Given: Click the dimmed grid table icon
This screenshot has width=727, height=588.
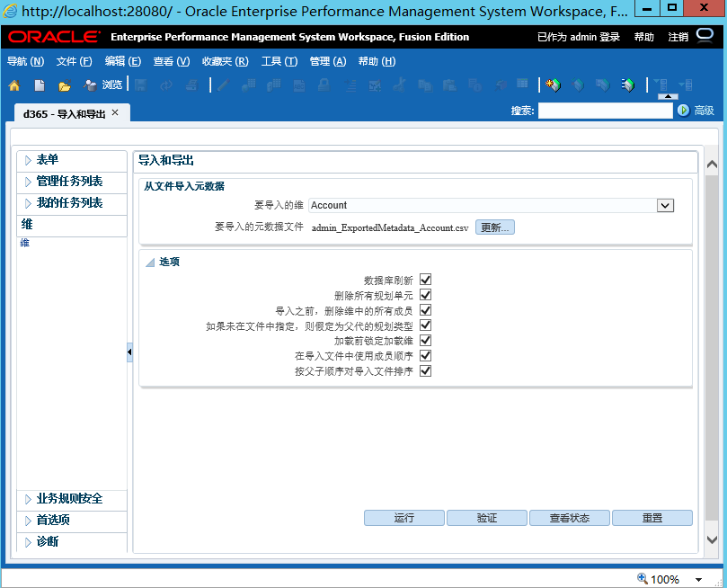Looking at the screenshot, I should coord(522,84).
